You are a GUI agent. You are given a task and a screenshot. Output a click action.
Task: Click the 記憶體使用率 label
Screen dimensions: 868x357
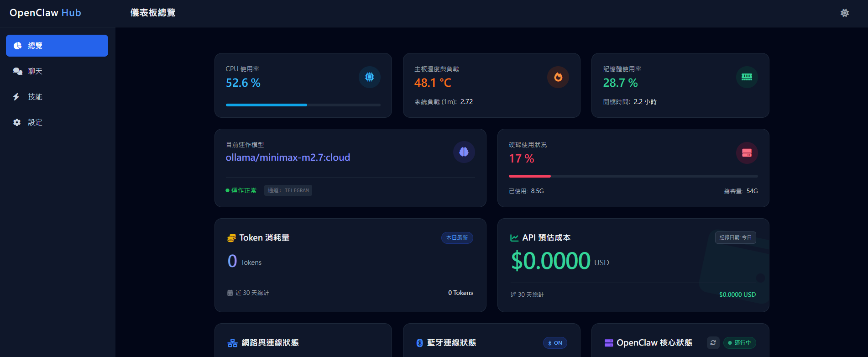pos(622,69)
